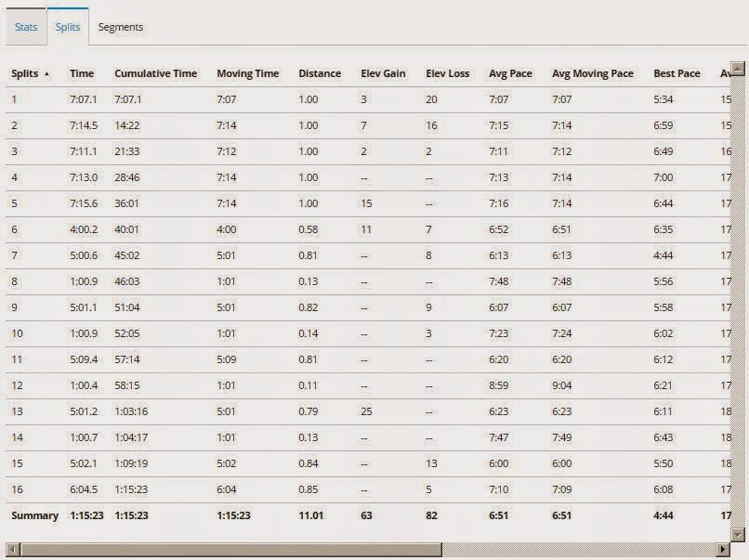Click best pace 4:44 in split 7
The height and width of the screenshot is (560, 749).
pos(663,255)
